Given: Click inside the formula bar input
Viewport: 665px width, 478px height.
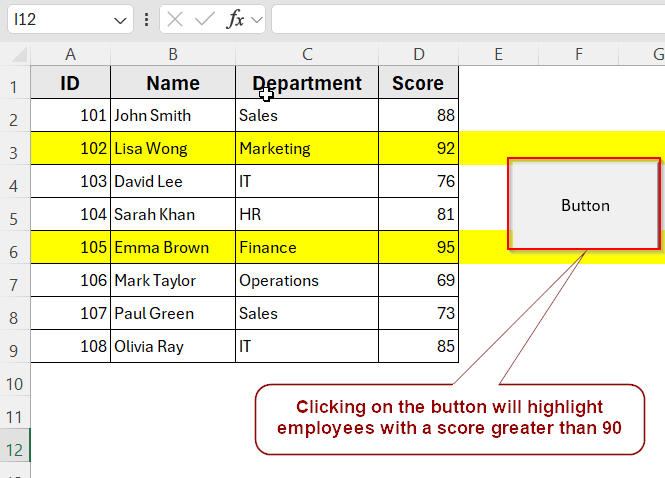Looking at the screenshot, I should (465, 20).
